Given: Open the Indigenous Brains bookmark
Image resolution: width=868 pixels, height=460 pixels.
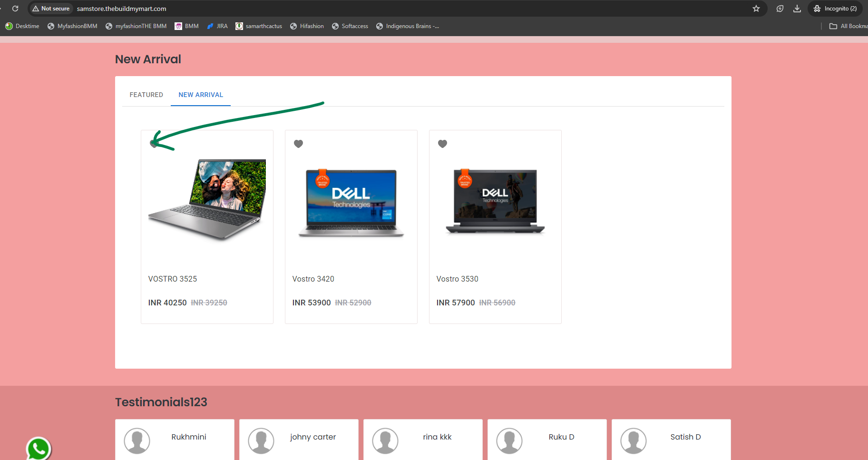Looking at the screenshot, I should [408, 26].
